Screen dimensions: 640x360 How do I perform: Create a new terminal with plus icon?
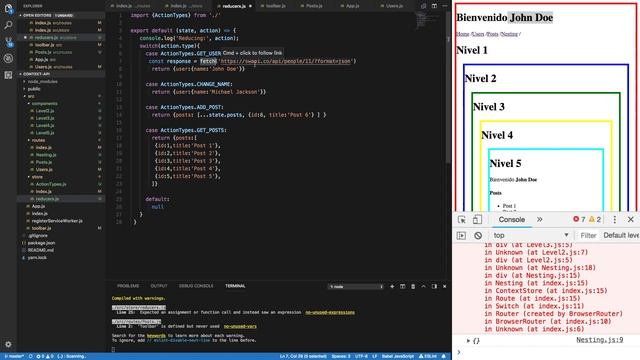(392, 287)
